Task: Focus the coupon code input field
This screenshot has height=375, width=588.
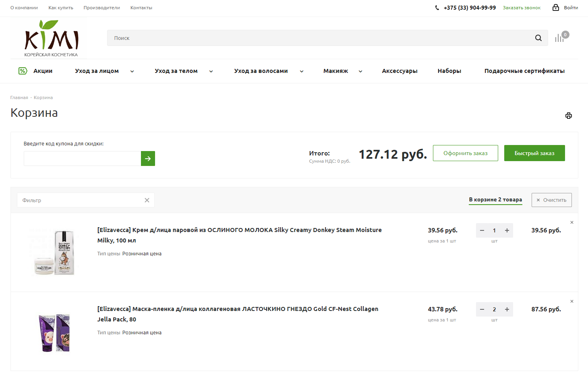Action: pyautogui.click(x=82, y=159)
